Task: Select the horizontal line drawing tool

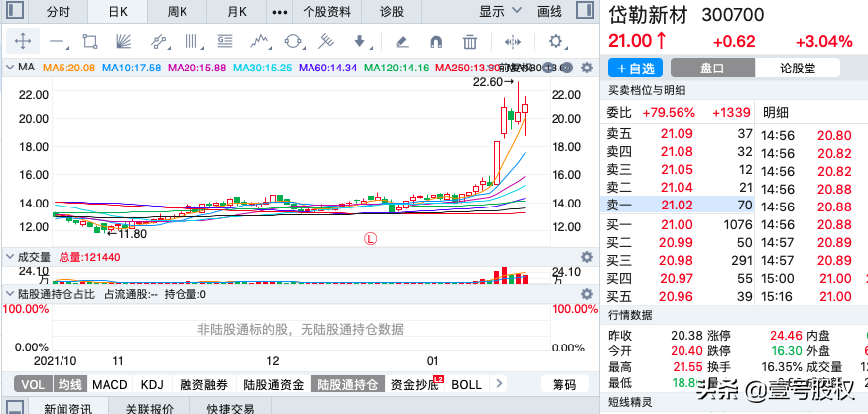Action: click(57, 42)
